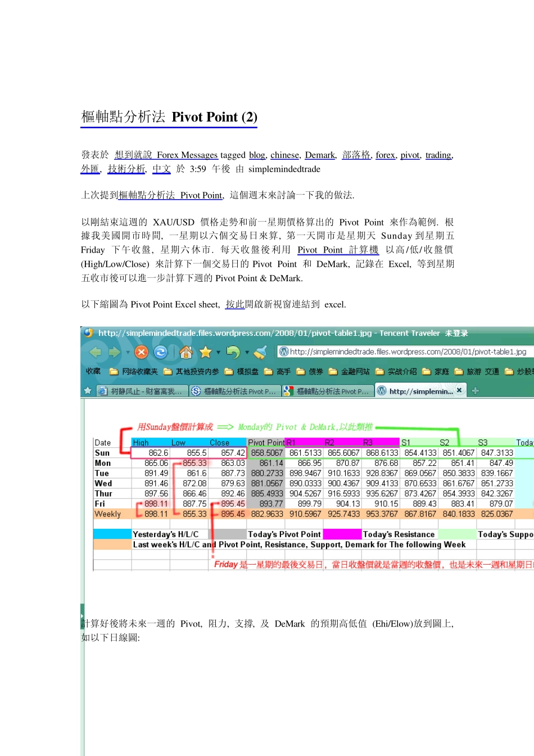534x756 pixels.
Task: Open the dropdown arrow beside the Favorites star
Action: [x=219, y=353]
